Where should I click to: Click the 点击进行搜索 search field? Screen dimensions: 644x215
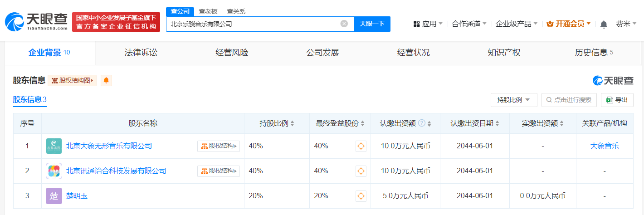[569, 100]
